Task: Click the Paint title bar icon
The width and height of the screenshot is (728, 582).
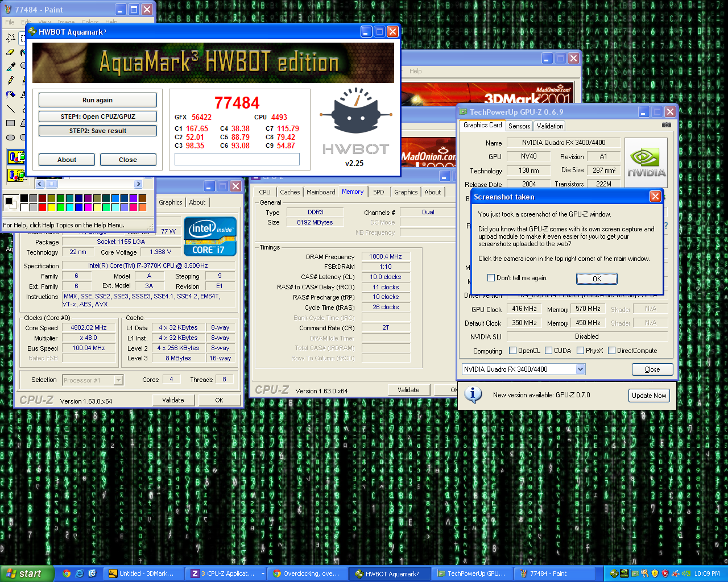Action: point(8,10)
